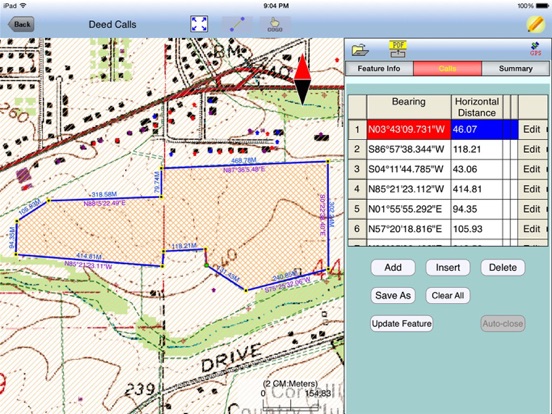The height and width of the screenshot is (414, 552).
Task: Tap the GPS satellite icon
Action: 535,49
